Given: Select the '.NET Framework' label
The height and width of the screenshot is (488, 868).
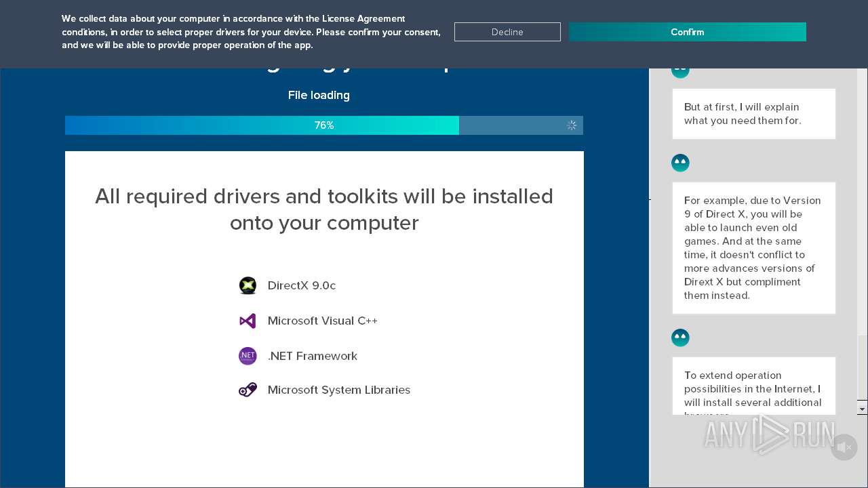Looking at the screenshot, I should tap(313, 356).
